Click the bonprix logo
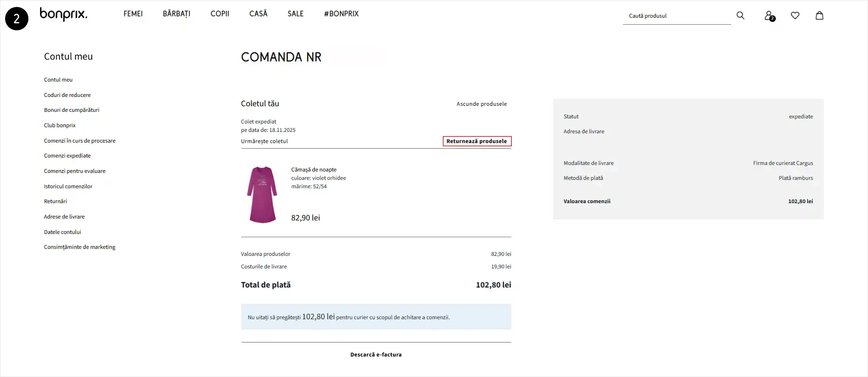The width and height of the screenshot is (868, 377). point(63,14)
